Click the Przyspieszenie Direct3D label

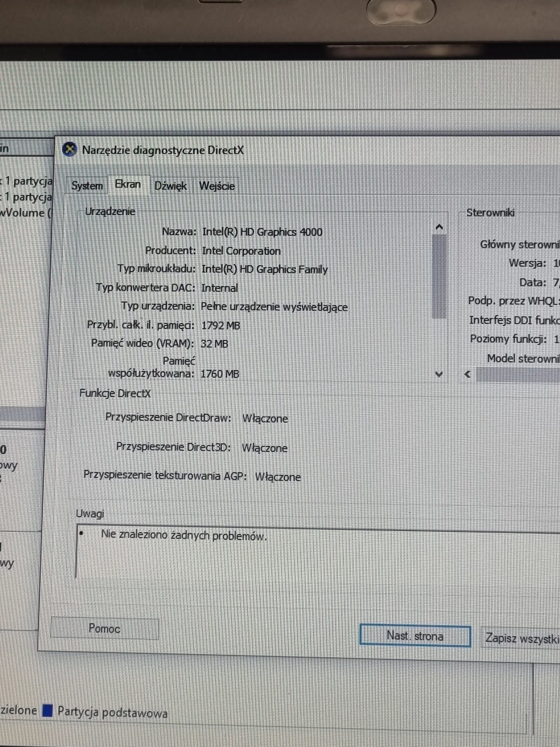tap(174, 447)
